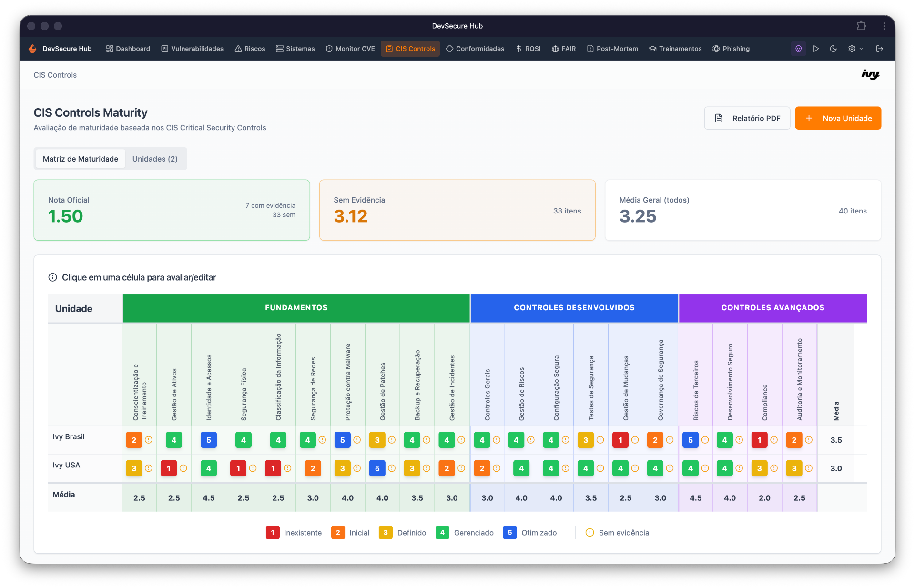Viewport: 915px width, 588px height.
Task: Click the Sem Evidência 3.12 card
Action: tap(457, 210)
